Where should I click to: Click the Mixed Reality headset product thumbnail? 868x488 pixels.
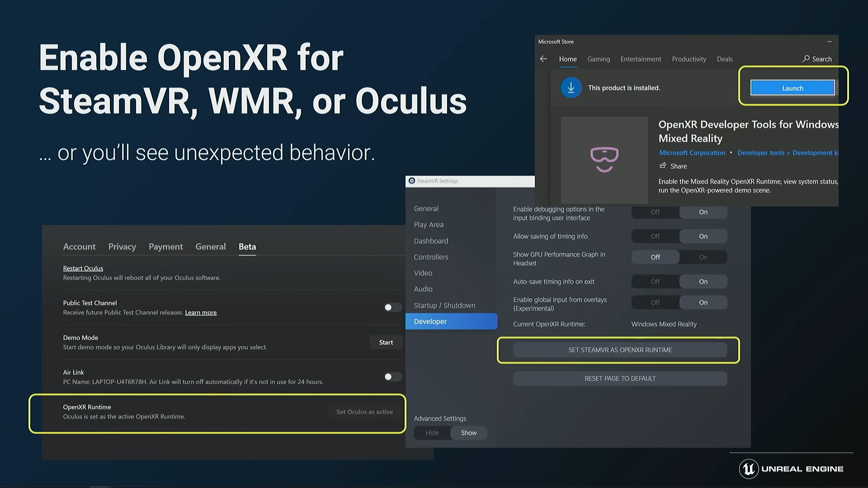coord(604,160)
